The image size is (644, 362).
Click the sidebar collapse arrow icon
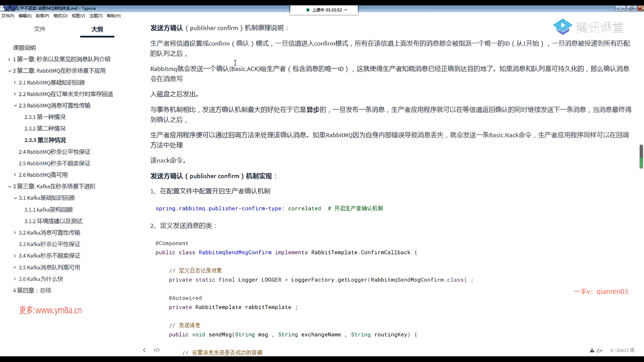[x=144, y=350]
